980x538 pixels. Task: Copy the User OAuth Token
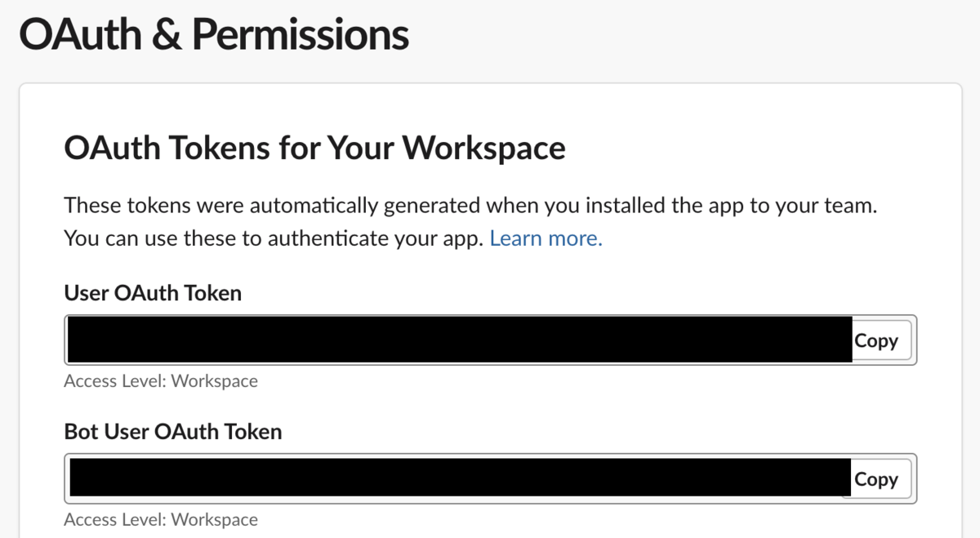coord(876,340)
